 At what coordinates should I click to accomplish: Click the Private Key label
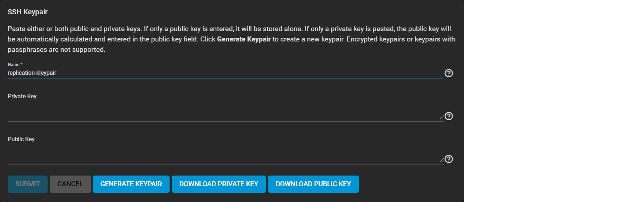pyautogui.click(x=22, y=96)
